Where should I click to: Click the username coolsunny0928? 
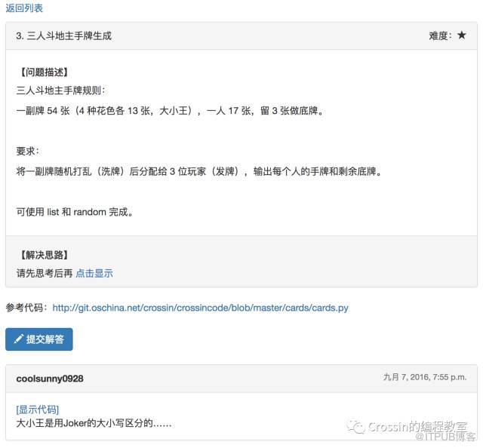tap(50, 379)
